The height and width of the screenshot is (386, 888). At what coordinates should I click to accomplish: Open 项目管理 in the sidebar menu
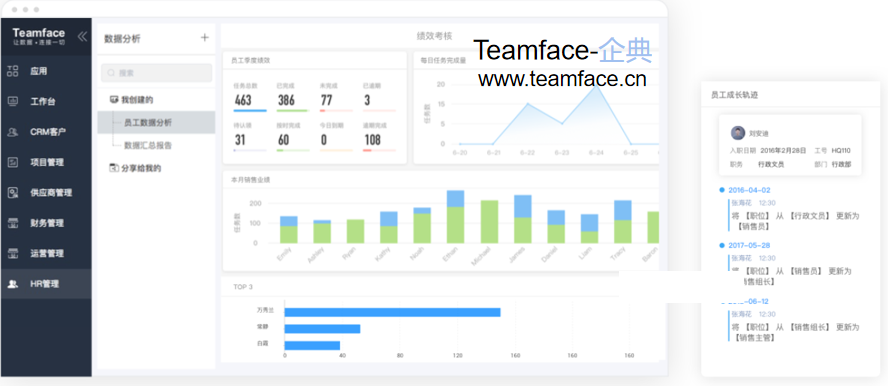(x=46, y=162)
